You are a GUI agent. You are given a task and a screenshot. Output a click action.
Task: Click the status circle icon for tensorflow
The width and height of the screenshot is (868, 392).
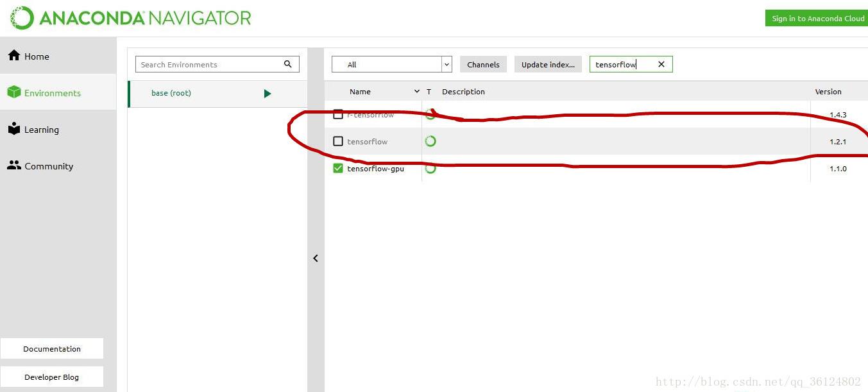(430, 141)
